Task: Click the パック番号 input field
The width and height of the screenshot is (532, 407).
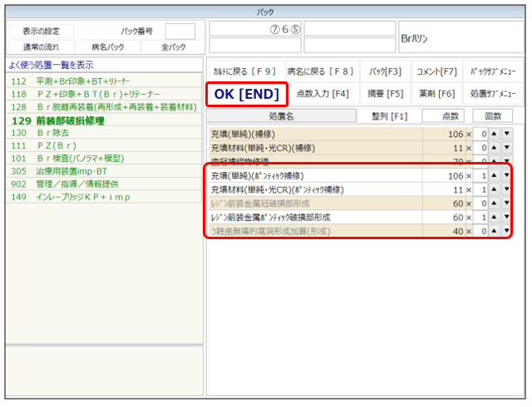Action: (x=180, y=32)
